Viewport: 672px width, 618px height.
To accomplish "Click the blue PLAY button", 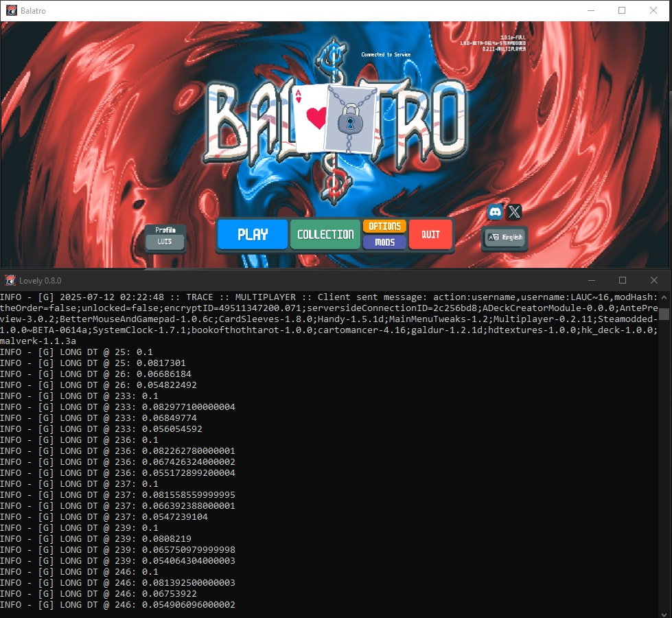I will pyautogui.click(x=253, y=234).
